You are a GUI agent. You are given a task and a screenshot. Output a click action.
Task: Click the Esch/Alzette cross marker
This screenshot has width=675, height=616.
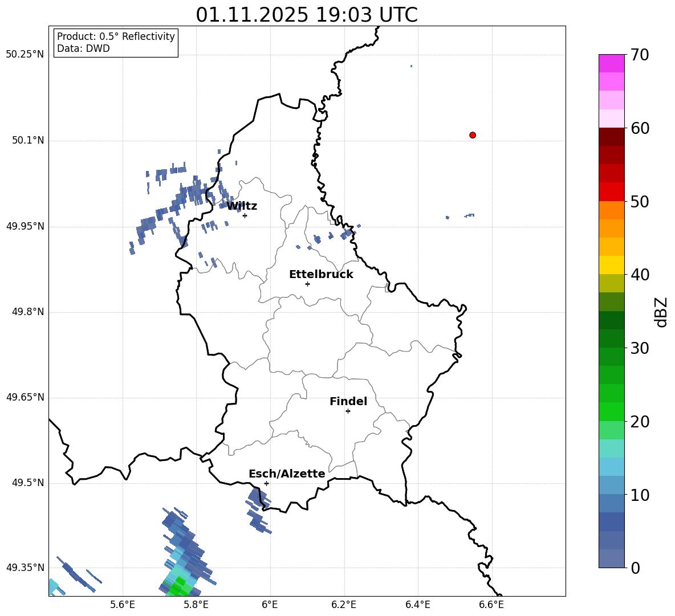(266, 483)
